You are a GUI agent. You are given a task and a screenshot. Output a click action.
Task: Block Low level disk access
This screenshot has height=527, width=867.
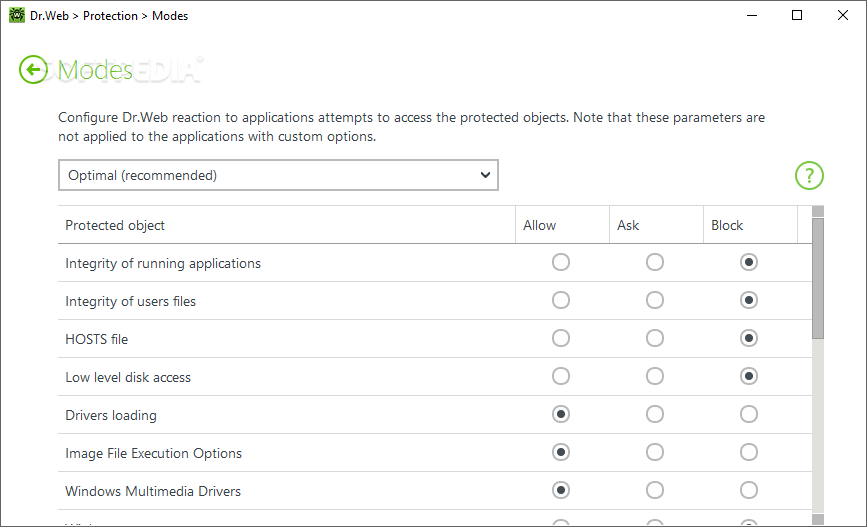tap(749, 376)
